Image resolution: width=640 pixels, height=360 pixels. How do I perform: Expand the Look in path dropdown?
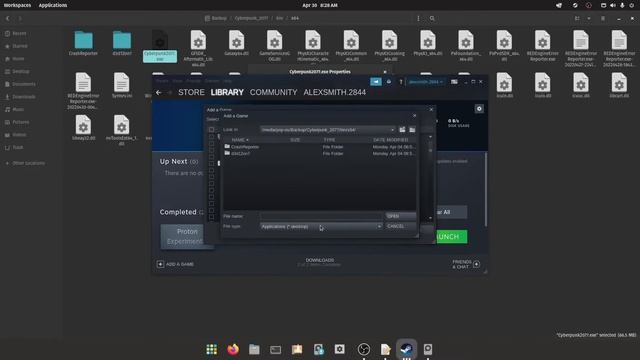(x=392, y=130)
